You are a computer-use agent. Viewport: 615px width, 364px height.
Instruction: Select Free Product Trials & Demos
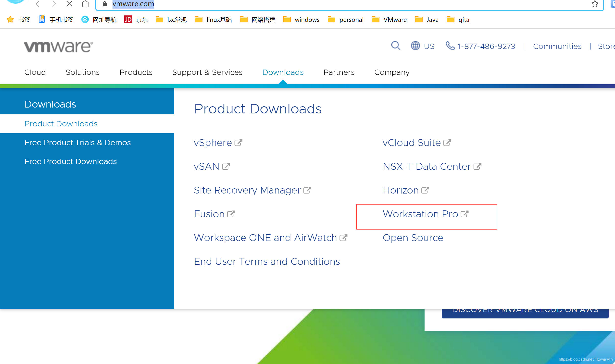[x=77, y=143]
